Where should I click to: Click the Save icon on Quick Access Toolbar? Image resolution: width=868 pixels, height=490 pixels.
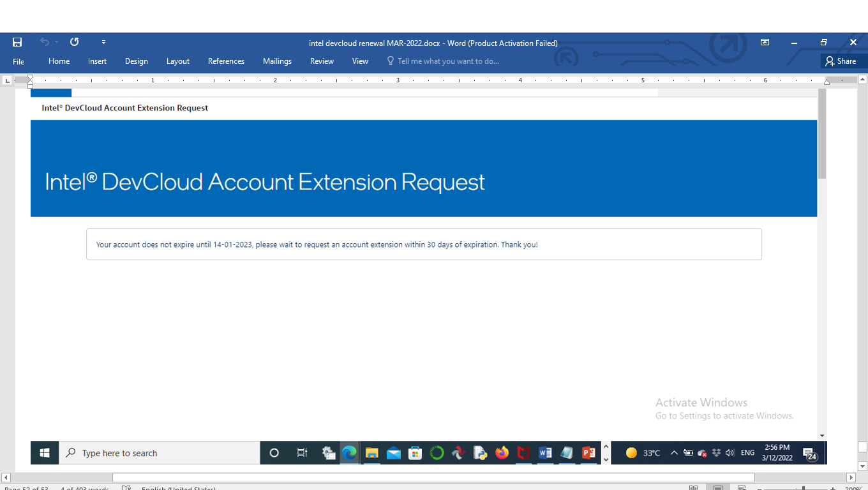[x=17, y=42]
